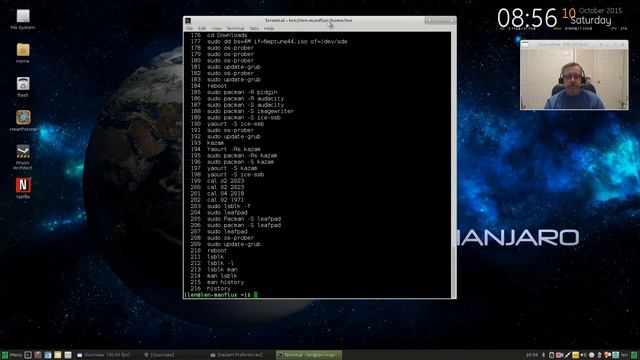Open the clipboard manager tray icon
The width and height of the screenshot is (640, 360).
(551, 355)
